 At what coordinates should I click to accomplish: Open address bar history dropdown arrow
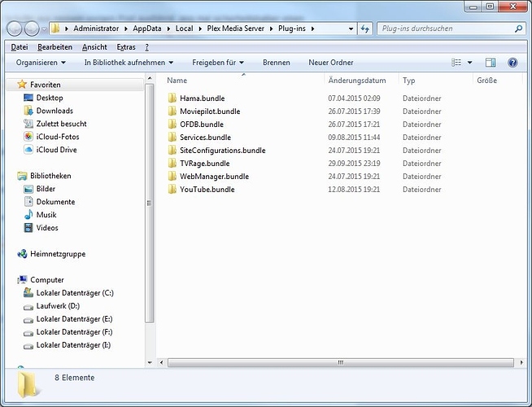(351, 28)
